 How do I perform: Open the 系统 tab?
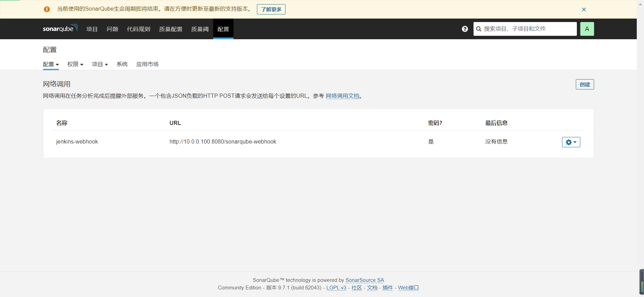(x=122, y=64)
